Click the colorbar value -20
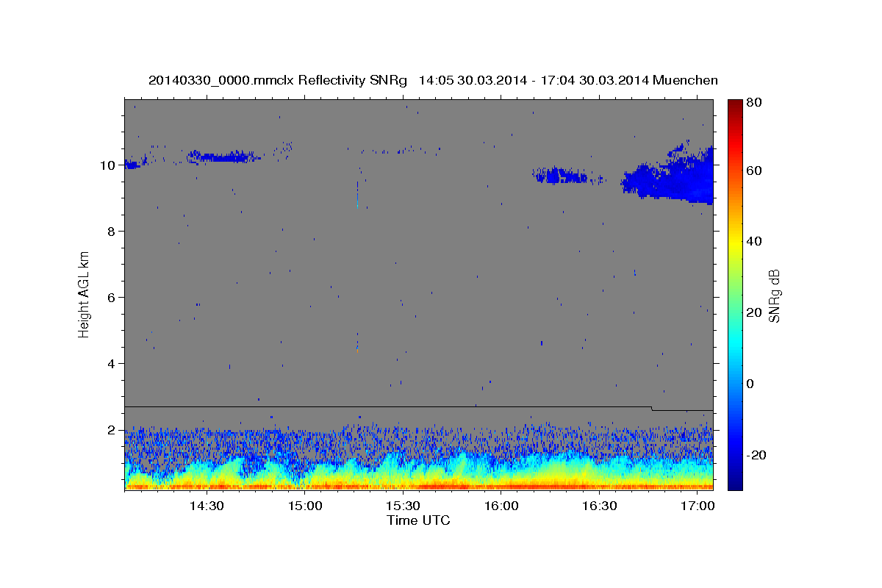 click(758, 455)
